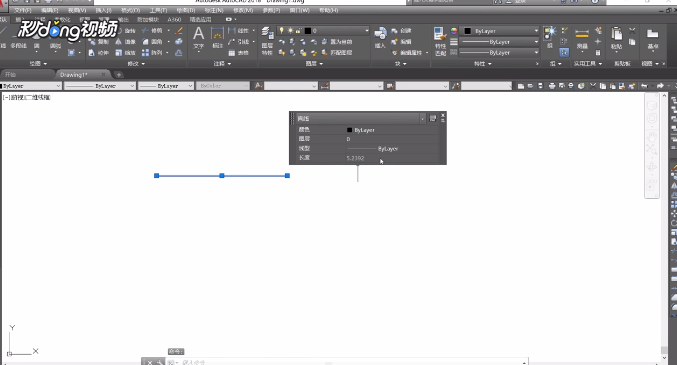Image resolution: width=677 pixels, height=365 pixels.
Task: Select the Copy (复制) tool
Action: [99, 41]
